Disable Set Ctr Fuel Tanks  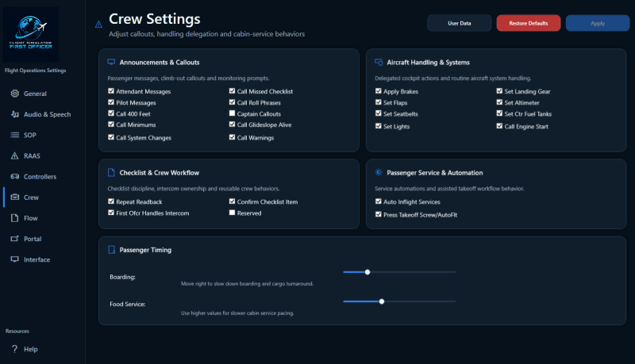click(499, 113)
